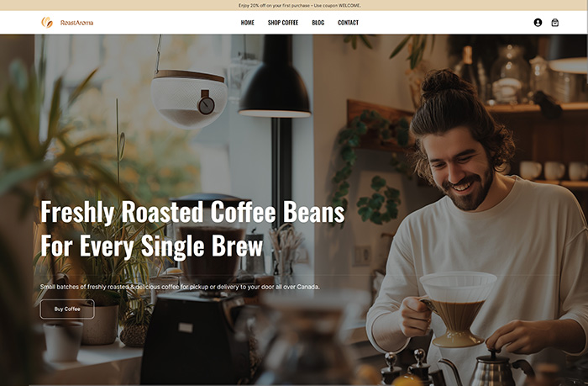
Task: Click the RoastAroma brand name text
Action: pos(77,23)
